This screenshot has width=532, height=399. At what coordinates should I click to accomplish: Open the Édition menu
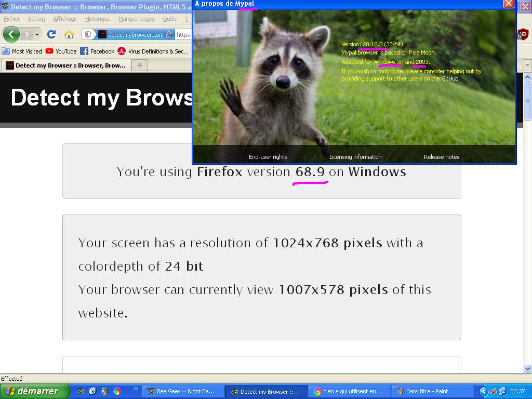36,19
